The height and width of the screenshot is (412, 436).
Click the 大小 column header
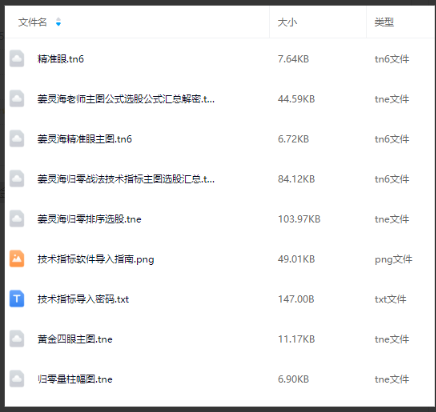point(287,22)
